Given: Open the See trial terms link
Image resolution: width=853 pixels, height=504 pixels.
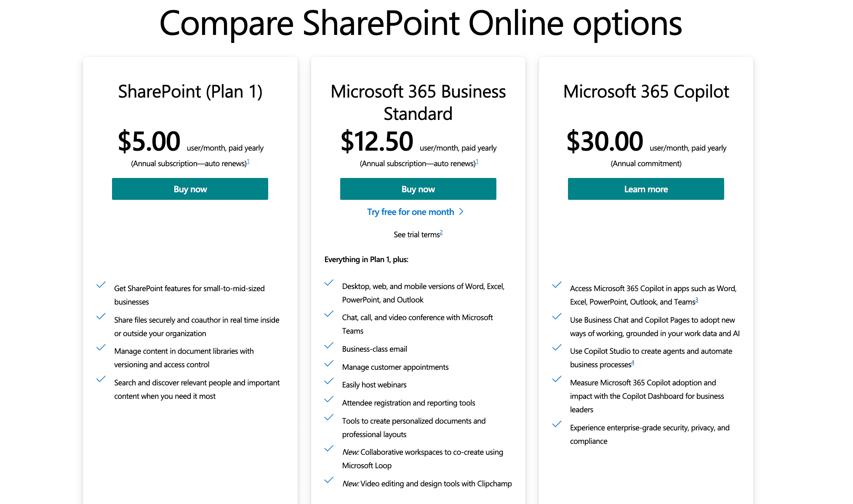Looking at the screenshot, I should [x=416, y=234].
